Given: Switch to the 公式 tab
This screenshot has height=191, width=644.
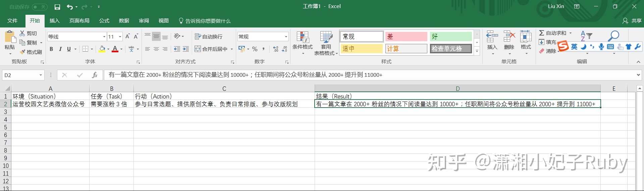Looking at the screenshot, I should coord(104,21).
